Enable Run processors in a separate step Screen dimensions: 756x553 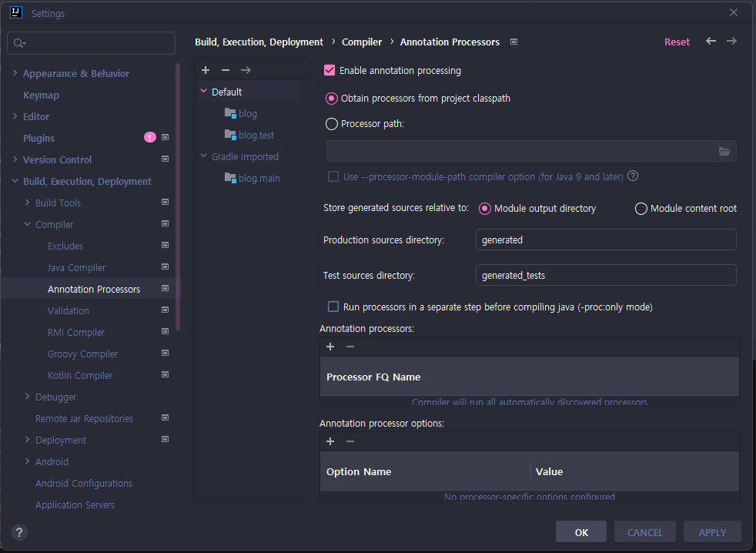[333, 307]
